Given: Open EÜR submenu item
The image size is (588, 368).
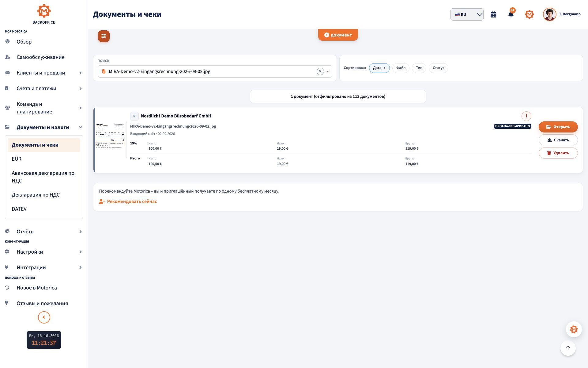Looking at the screenshot, I should click(x=44, y=159).
